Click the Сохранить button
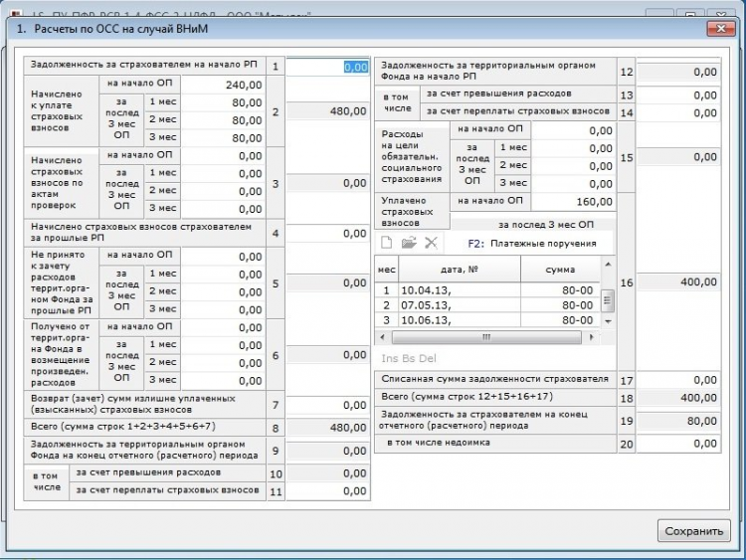The height and width of the screenshot is (560, 746). click(693, 530)
